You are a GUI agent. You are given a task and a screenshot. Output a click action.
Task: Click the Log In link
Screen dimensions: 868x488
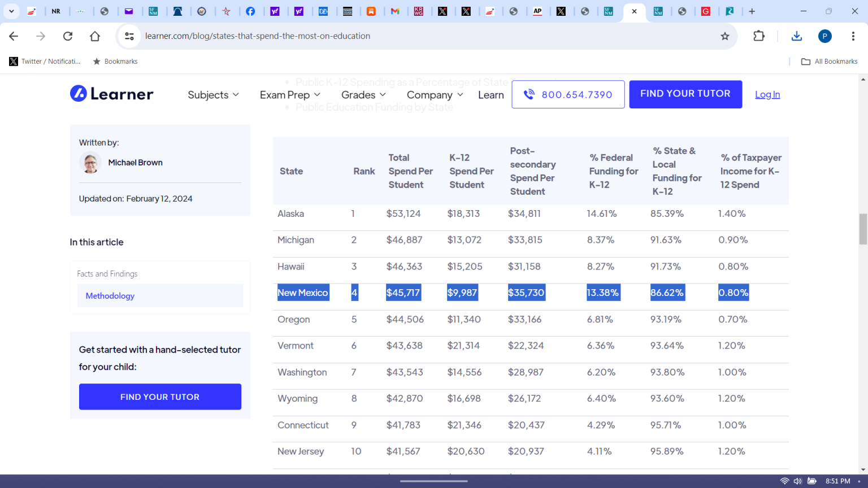[x=767, y=94]
